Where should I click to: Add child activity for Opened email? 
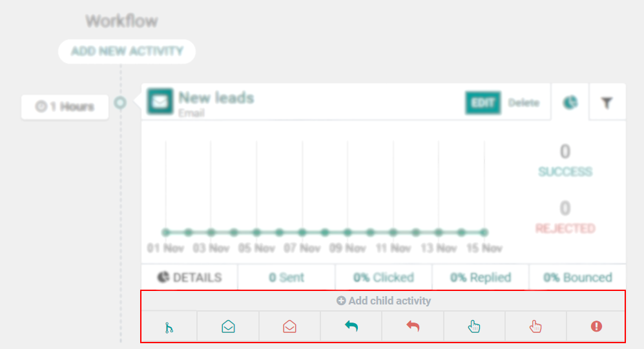228,327
